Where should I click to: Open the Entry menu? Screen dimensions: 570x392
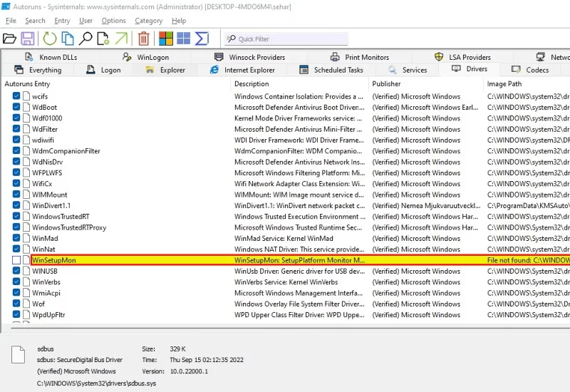tap(62, 21)
